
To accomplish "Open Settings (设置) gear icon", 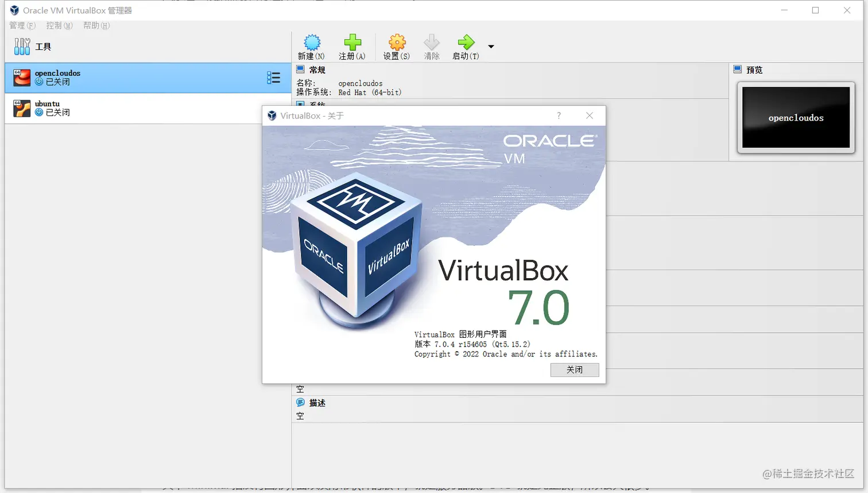I will [397, 42].
